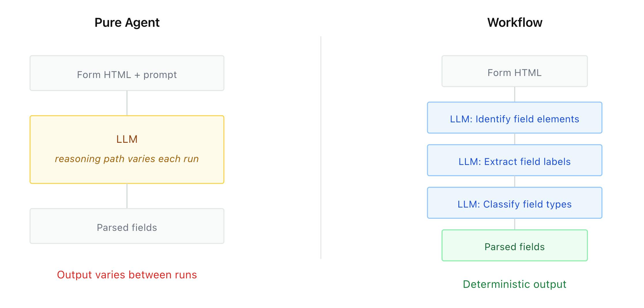Viewport: 644px width, 308px height.
Task: Select the Workflow's "Form HTML" box
Action: (515, 71)
